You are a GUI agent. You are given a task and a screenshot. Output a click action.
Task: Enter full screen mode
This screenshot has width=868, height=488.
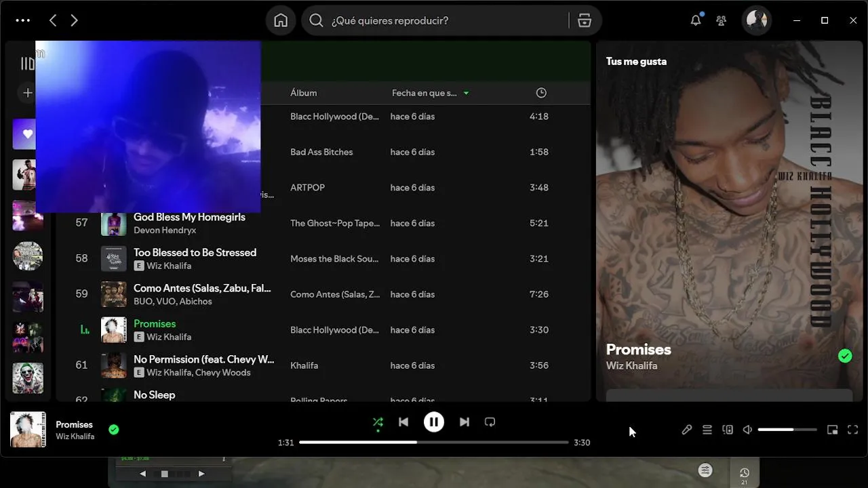tap(853, 430)
